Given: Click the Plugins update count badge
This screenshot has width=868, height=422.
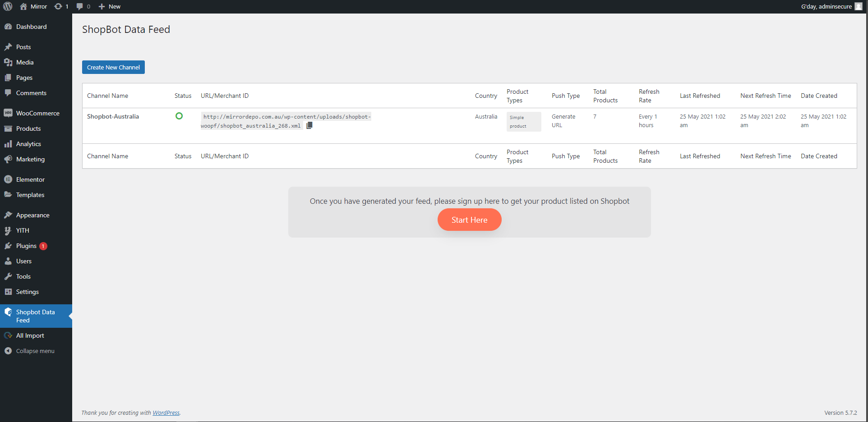Looking at the screenshot, I should [x=43, y=246].
